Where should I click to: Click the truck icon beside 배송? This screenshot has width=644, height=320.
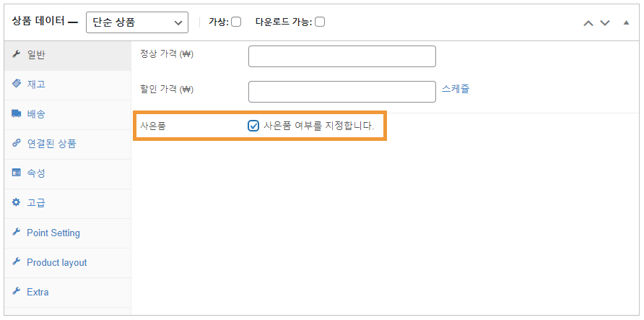pyautogui.click(x=17, y=114)
